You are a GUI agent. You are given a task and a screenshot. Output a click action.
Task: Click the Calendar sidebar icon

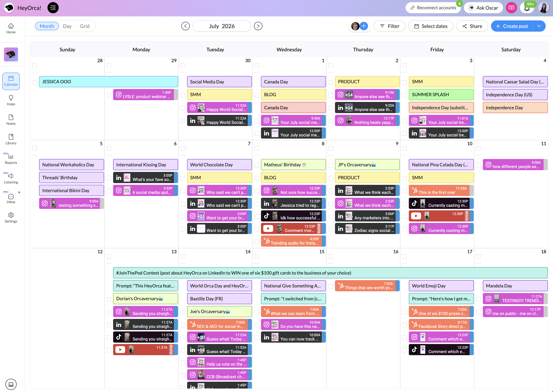pyautogui.click(x=11, y=81)
